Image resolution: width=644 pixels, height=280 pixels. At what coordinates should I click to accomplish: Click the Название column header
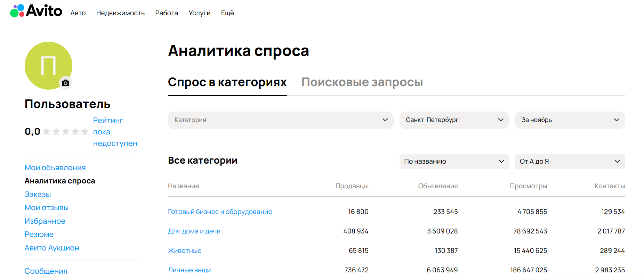tap(183, 186)
